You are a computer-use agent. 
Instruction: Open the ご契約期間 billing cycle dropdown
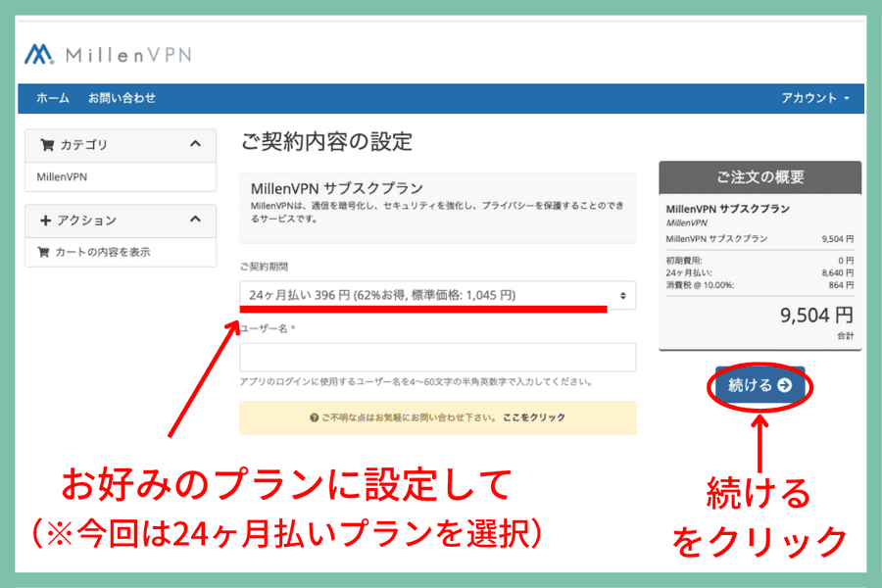tap(438, 295)
